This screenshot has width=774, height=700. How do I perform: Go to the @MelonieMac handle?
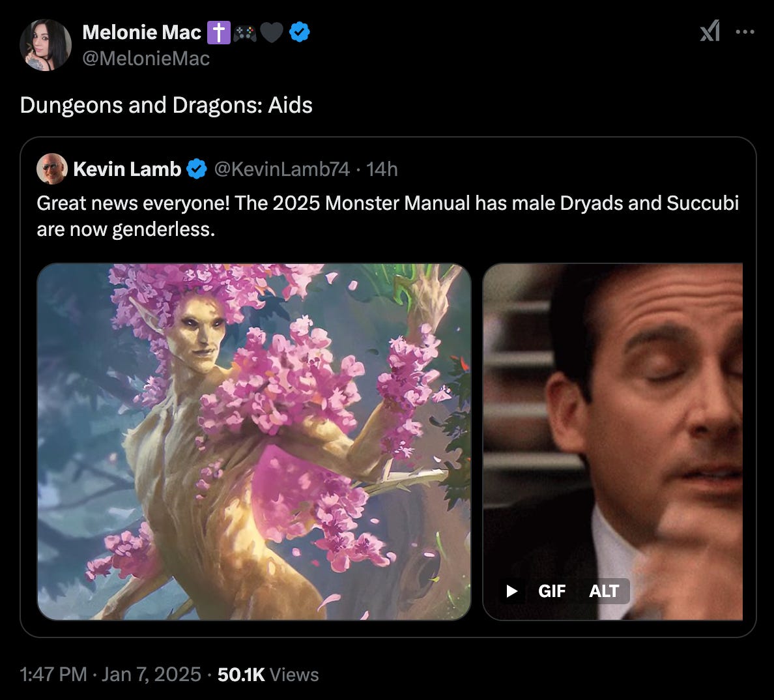[x=146, y=59]
